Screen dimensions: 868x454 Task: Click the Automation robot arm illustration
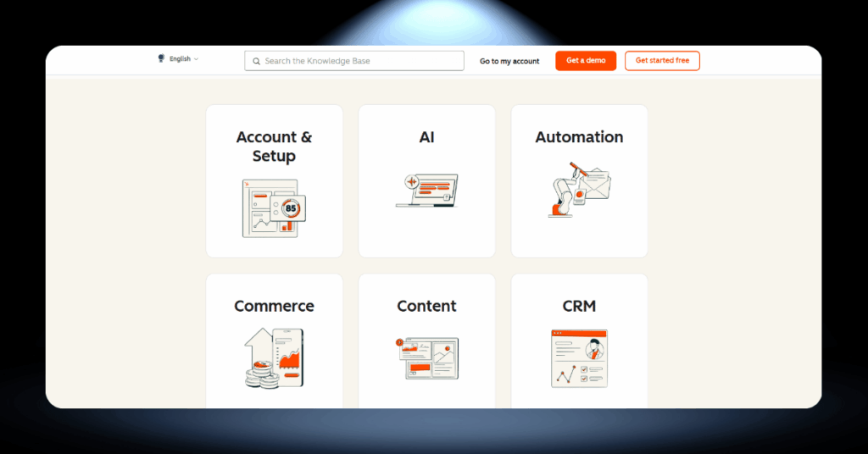(x=579, y=189)
